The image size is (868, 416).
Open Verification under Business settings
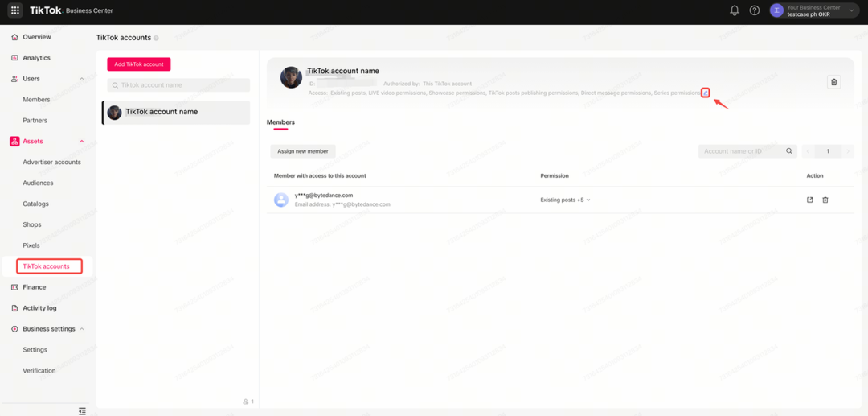pyautogui.click(x=39, y=371)
